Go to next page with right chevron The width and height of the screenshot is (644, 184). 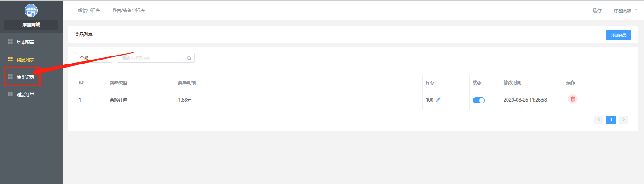pyautogui.click(x=623, y=120)
